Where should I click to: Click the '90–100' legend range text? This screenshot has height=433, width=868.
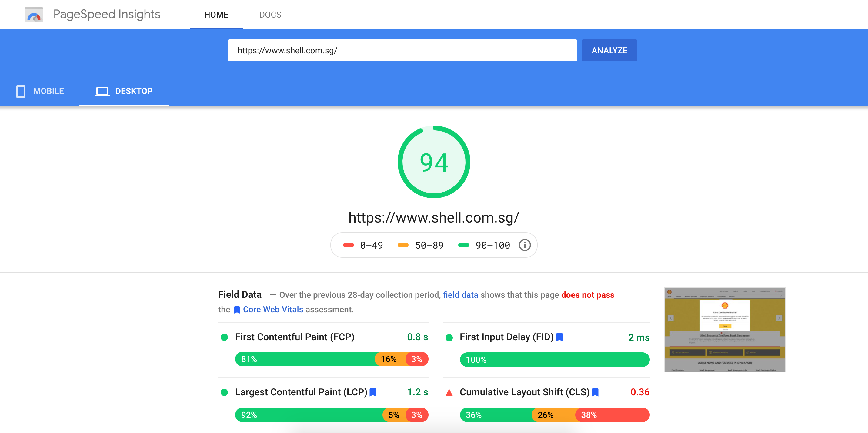pyautogui.click(x=492, y=245)
